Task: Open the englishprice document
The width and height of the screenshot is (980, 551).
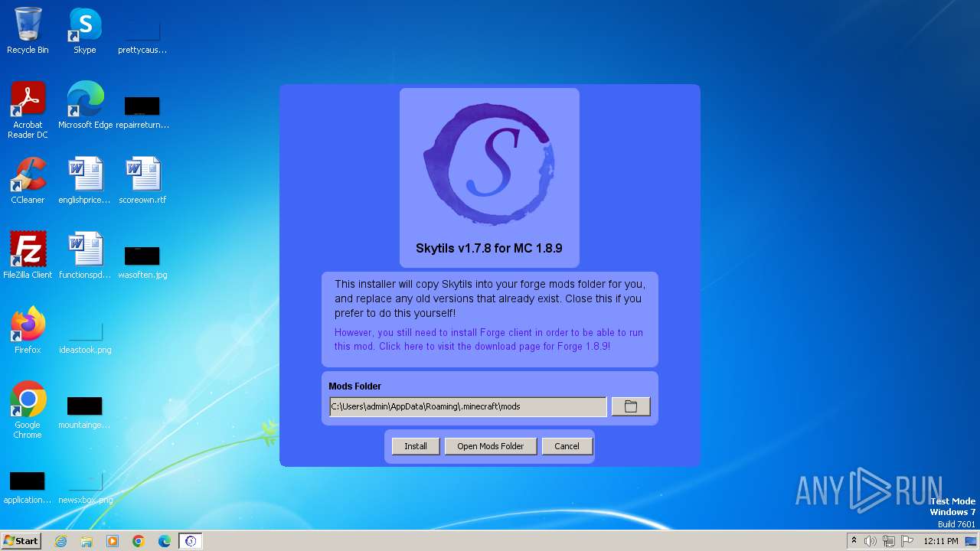Action: 85,181
